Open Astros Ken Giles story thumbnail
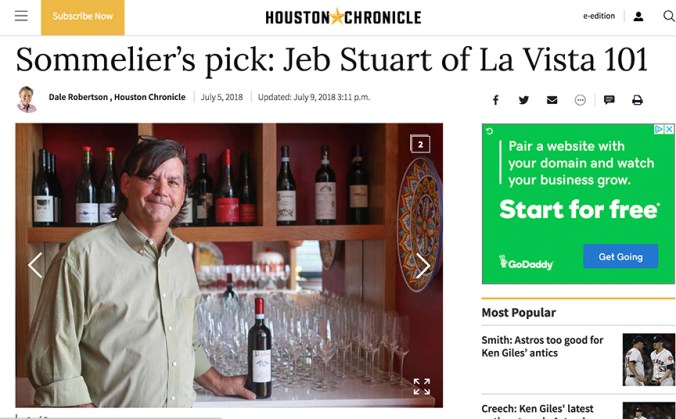 [648, 360]
